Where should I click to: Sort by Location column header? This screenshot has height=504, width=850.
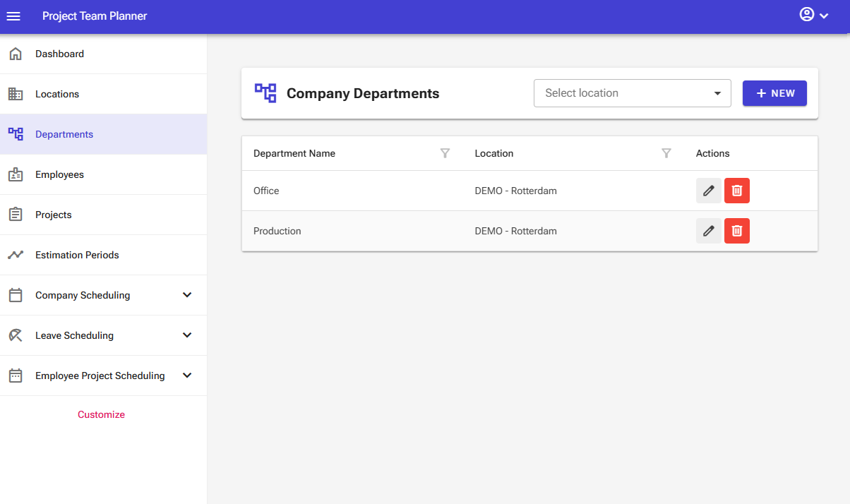pyautogui.click(x=494, y=153)
